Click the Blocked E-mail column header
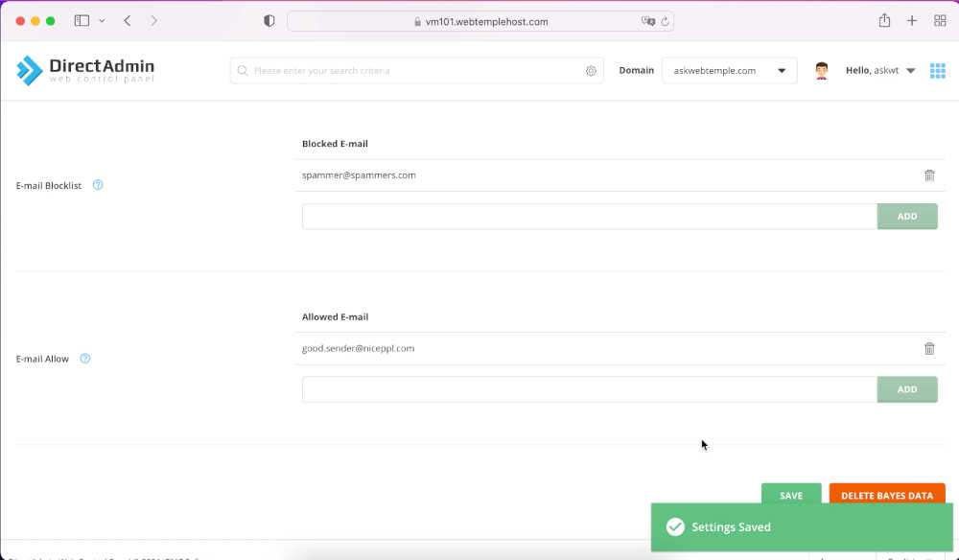959x560 pixels. point(335,144)
